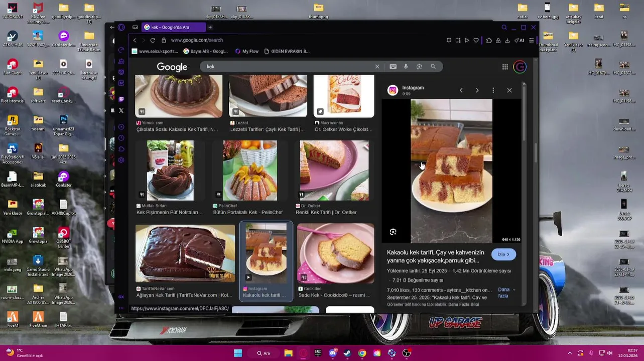This screenshot has height=361, width=644.
Task: Click the Instagram source name in preview header
Action: (x=413, y=88)
